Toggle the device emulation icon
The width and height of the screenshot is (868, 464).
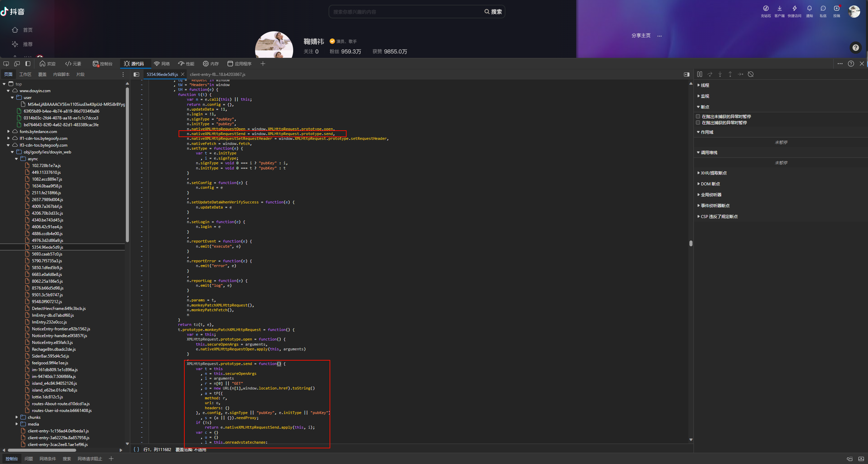[x=17, y=64]
